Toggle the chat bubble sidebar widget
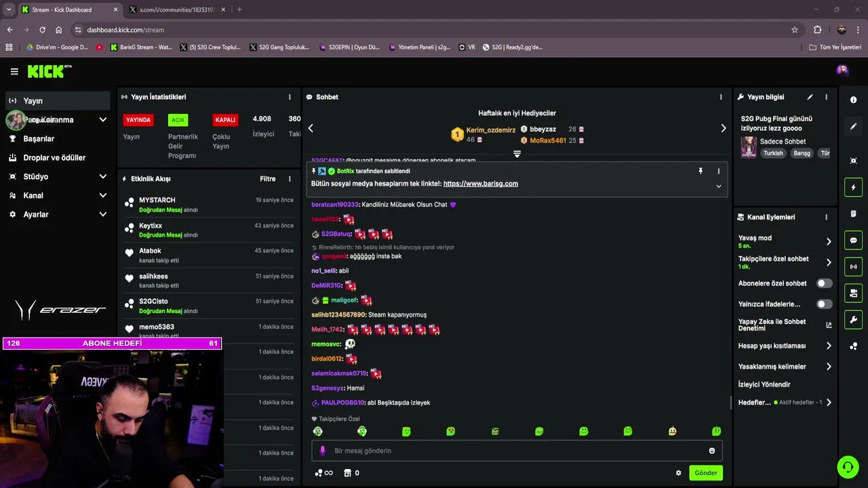Screen dimensions: 868x488 tap(853, 241)
